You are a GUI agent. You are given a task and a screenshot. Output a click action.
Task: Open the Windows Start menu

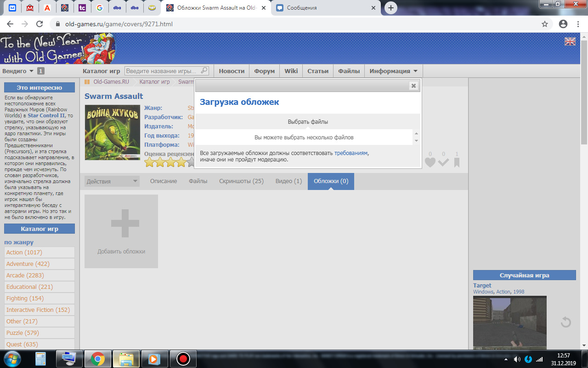click(x=11, y=358)
